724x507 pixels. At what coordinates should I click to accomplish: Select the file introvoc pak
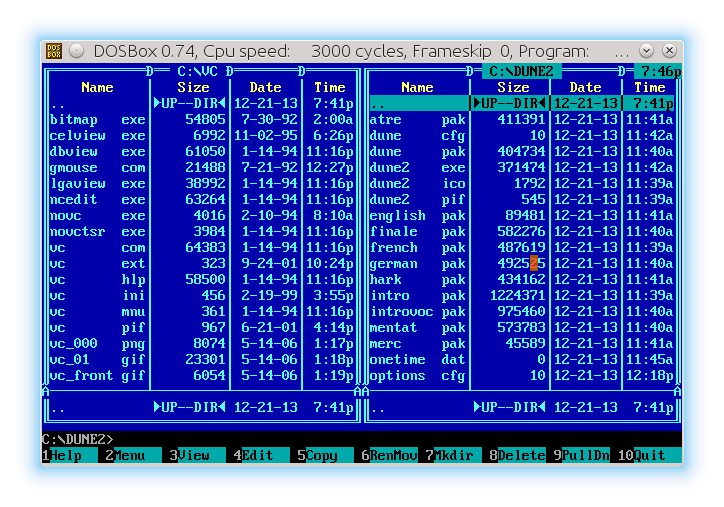coord(522,312)
